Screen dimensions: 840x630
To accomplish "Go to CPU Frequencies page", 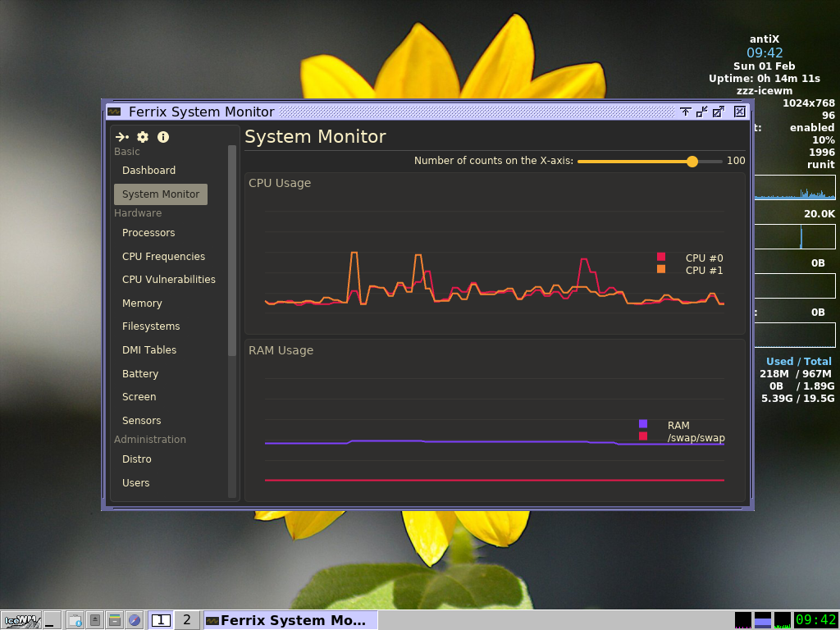I will (x=163, y=257).
